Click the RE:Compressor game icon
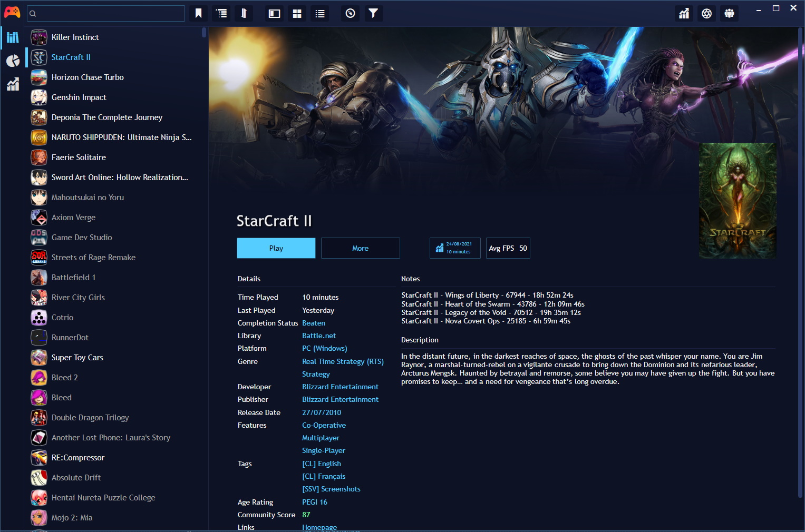 click(39, 458)
